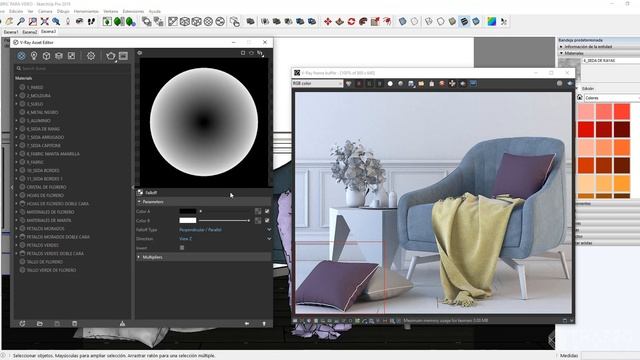Viewport: 640px width, 360px height.
Task: Enable the Invert checkbox in Falloff parameters
Action: coord(182,248)
